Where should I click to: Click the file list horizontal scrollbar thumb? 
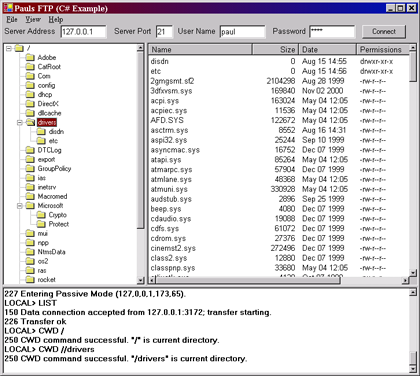[x=248, y=280]
